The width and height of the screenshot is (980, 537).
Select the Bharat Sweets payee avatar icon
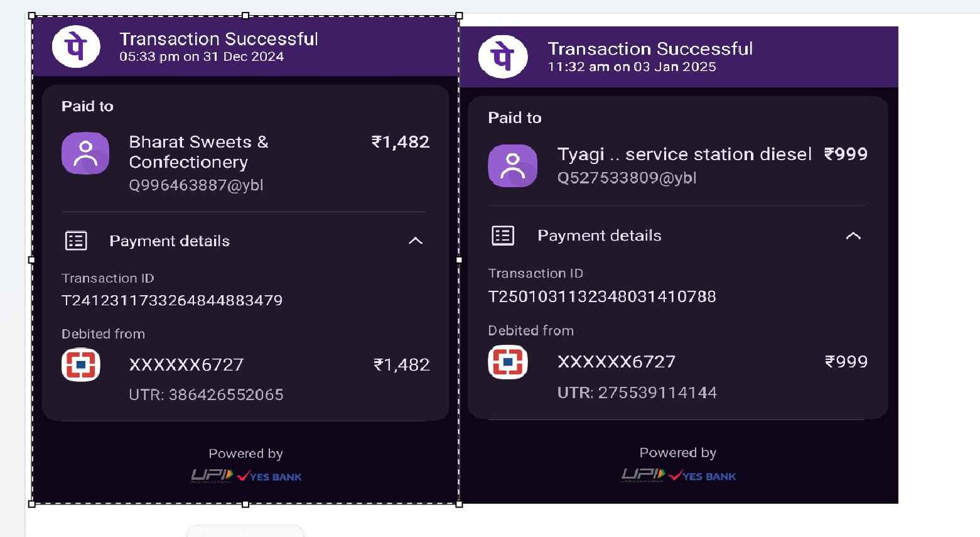[85, 153]
